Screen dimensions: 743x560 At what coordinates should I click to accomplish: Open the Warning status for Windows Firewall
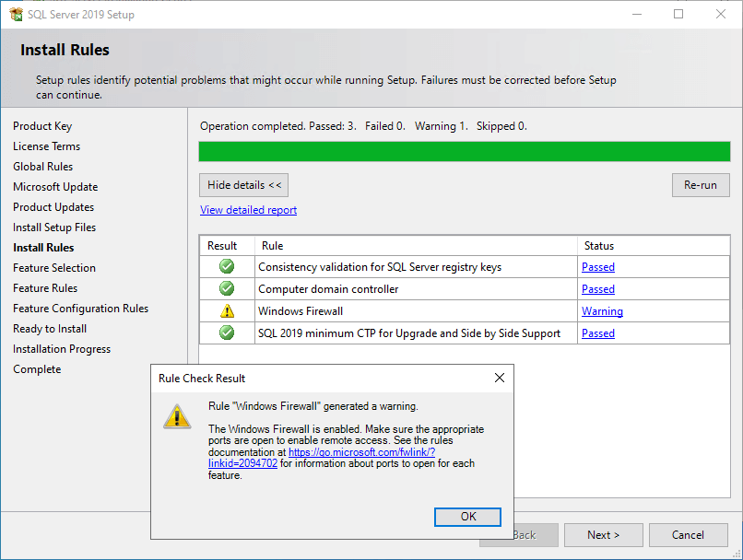(602, 311)
